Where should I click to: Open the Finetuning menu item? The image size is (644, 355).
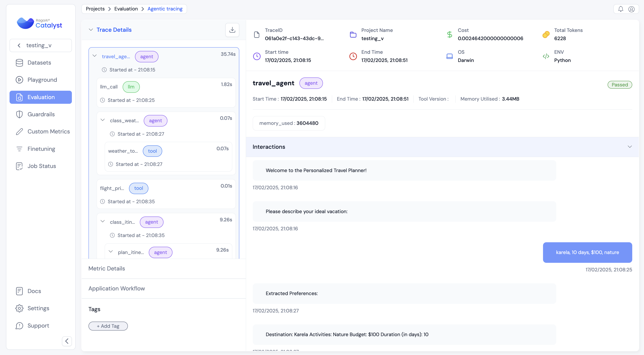(x=41, y=149)
